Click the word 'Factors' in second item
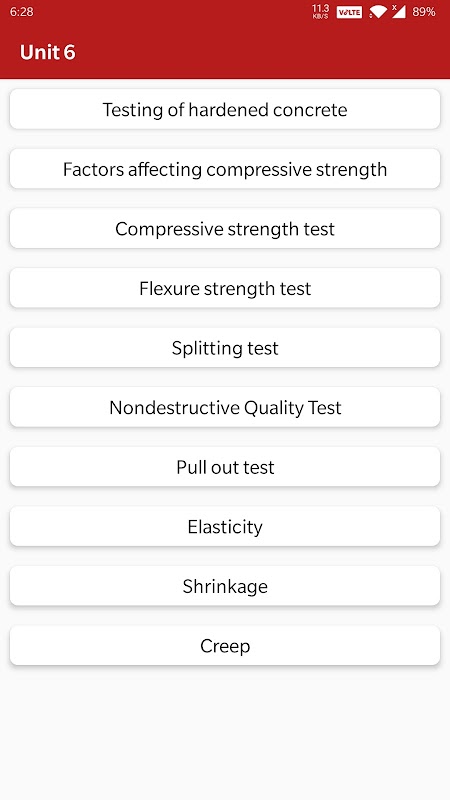 tap(94, 169)
